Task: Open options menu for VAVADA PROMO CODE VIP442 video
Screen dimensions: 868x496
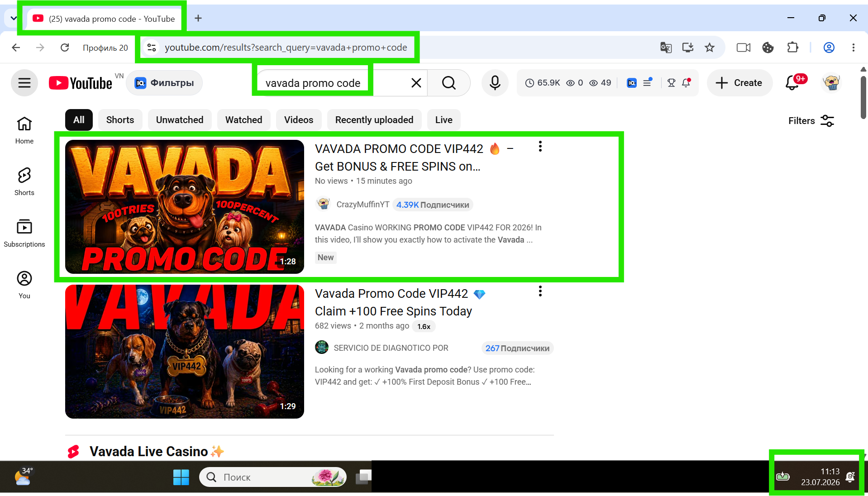Action: [x=540, y=146]
